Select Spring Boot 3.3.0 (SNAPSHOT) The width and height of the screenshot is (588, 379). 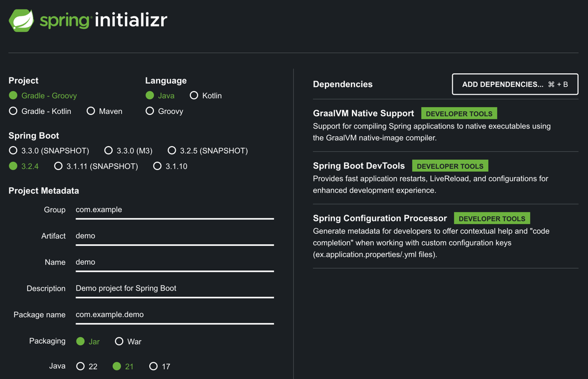[12, 150]
